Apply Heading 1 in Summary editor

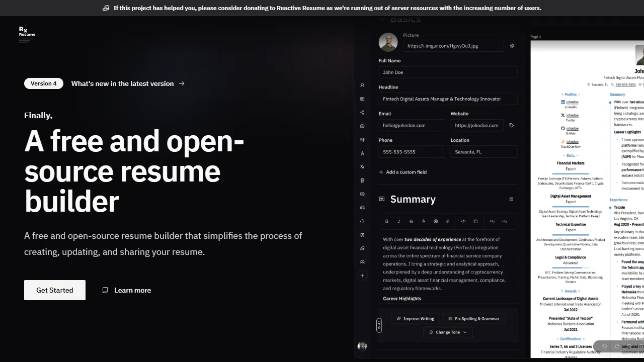click(x=492, y=221)
